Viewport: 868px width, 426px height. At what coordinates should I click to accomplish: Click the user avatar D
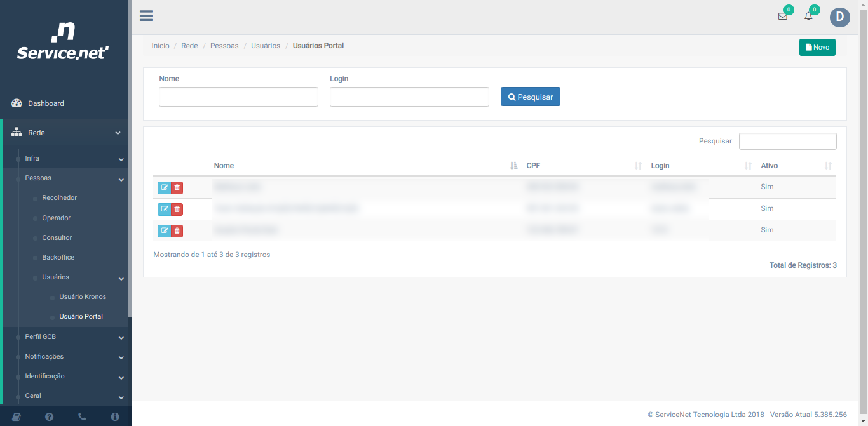839,18
